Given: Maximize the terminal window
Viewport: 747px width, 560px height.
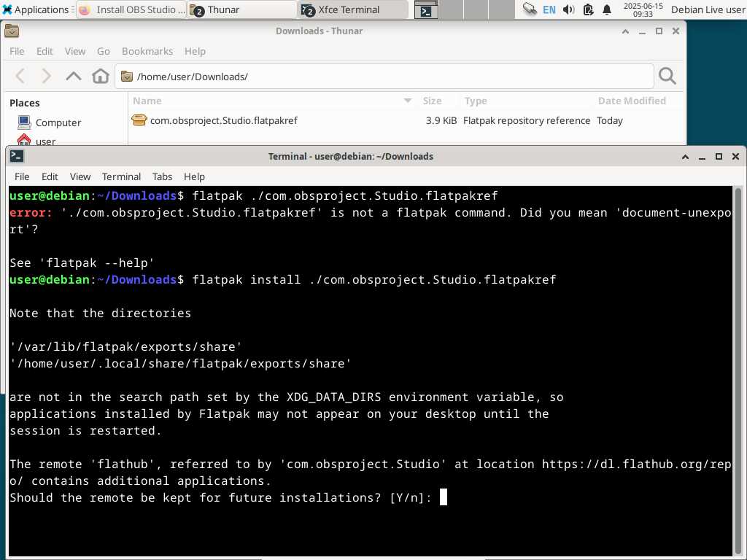Looking at the screenshot, I should [719, 157].
